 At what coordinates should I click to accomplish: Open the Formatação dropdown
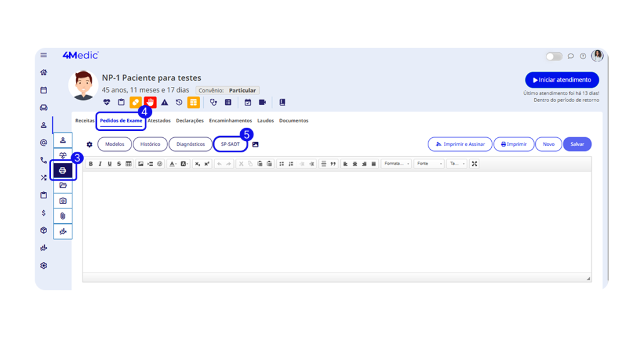click(396, 164)
